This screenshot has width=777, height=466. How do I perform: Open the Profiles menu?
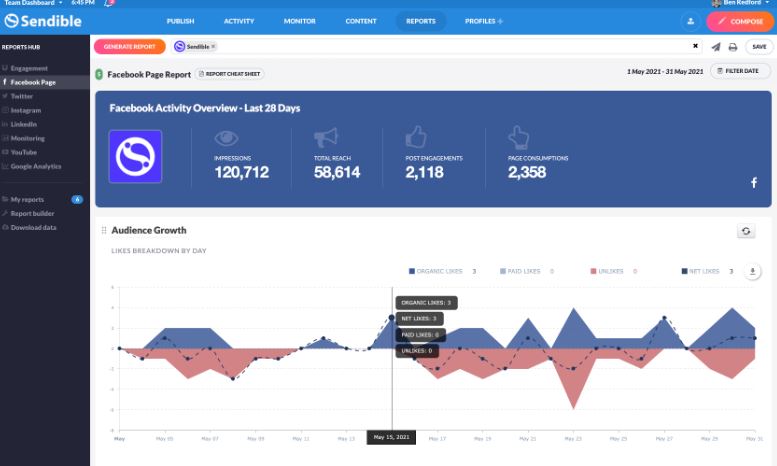(484, 21)
